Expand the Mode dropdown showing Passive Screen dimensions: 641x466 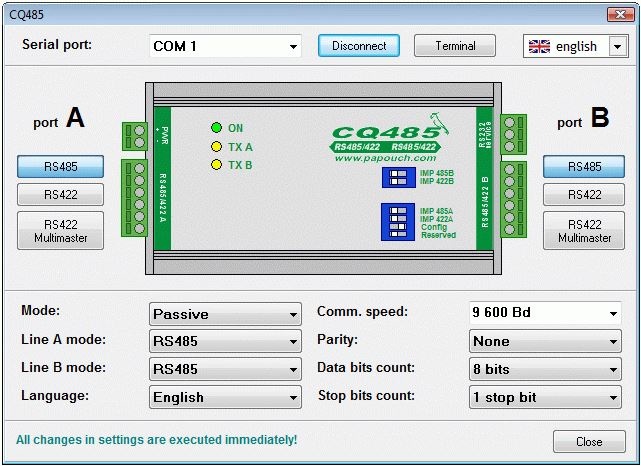point(225,314)
